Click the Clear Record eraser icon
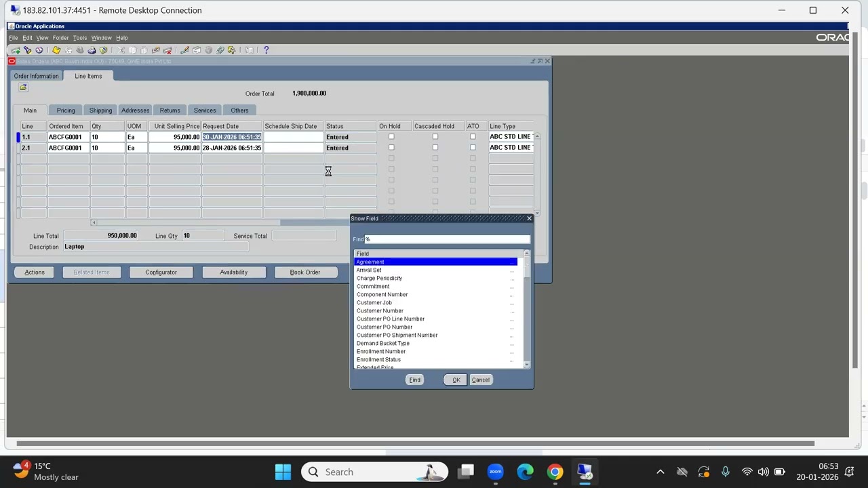This screenshot has height=488, width=868. pos(156,50)
